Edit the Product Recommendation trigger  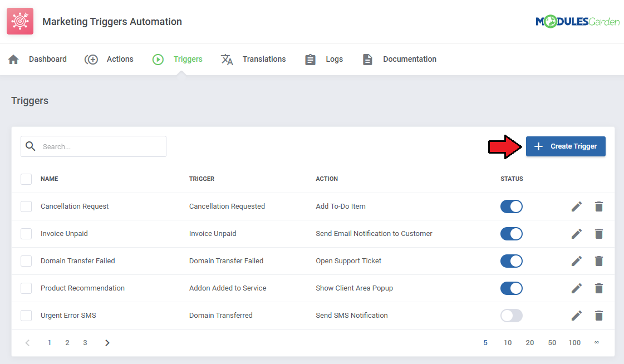click(577, 288)
